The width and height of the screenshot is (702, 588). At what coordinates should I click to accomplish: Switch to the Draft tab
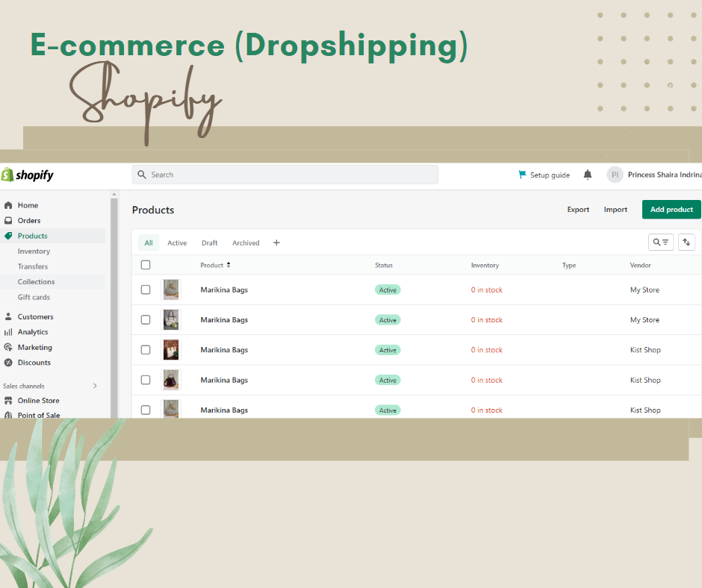point(210,243)
